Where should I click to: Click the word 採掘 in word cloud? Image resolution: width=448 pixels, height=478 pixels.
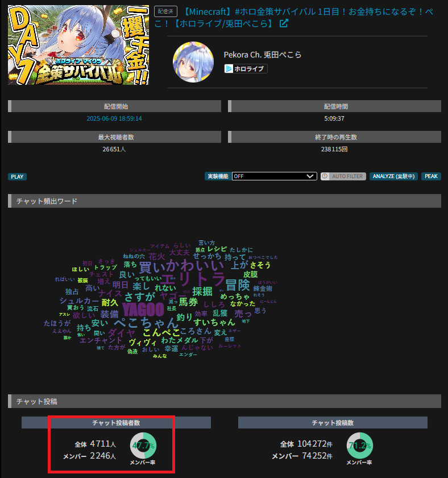(202, 291)
